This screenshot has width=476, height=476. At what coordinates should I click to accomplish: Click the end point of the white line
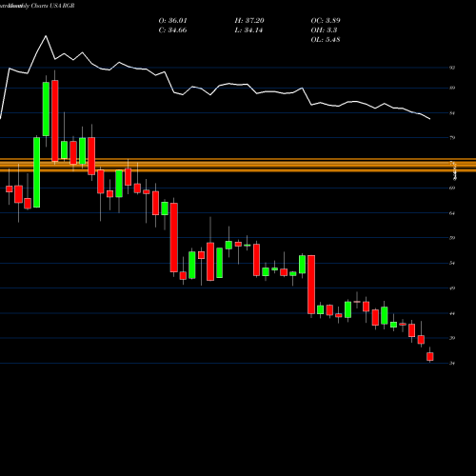(430, 119)
